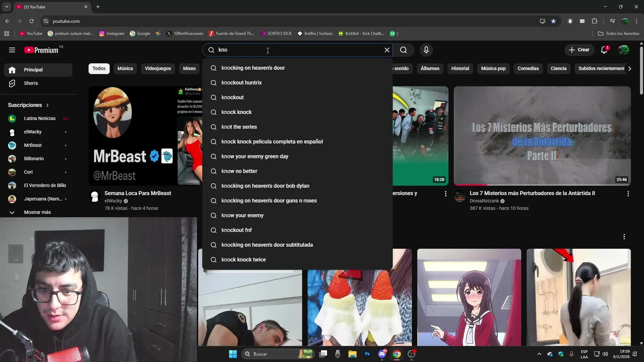The image size is (644, 362).
Task: Open the YouTube hamburger guide menu
Action: pos(12,50)
